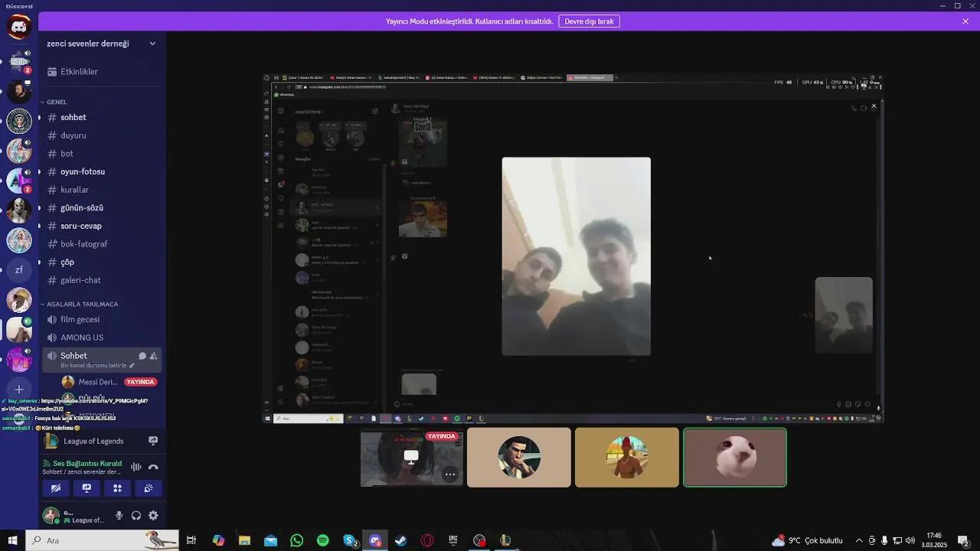This screenshot has height=551, width=980.
Task: Open Discord user settings gear
Action: (x=153, y=516)
